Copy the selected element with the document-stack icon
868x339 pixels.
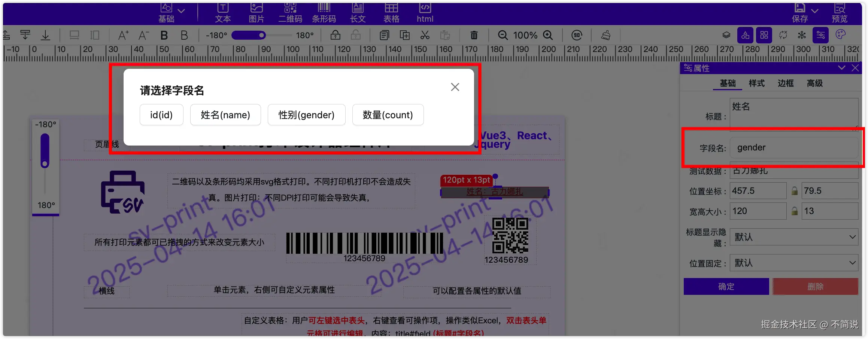point(384,35)
